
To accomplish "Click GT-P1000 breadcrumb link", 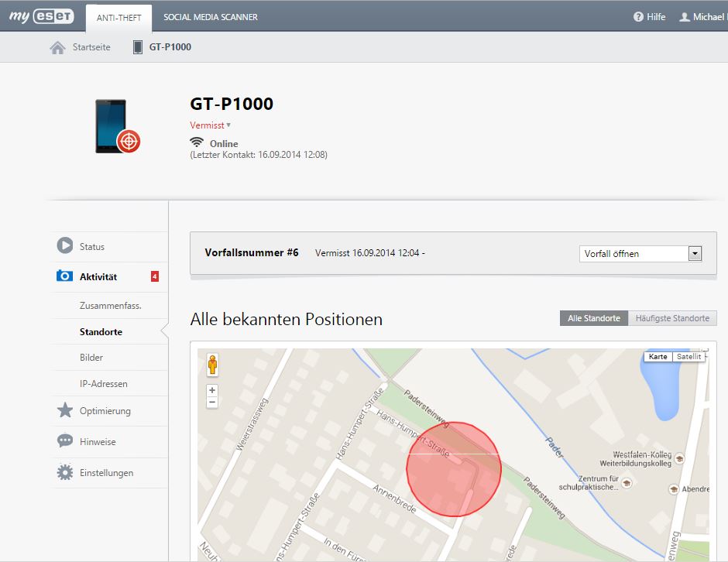I will pyautogui.click(x=170, y=47).
